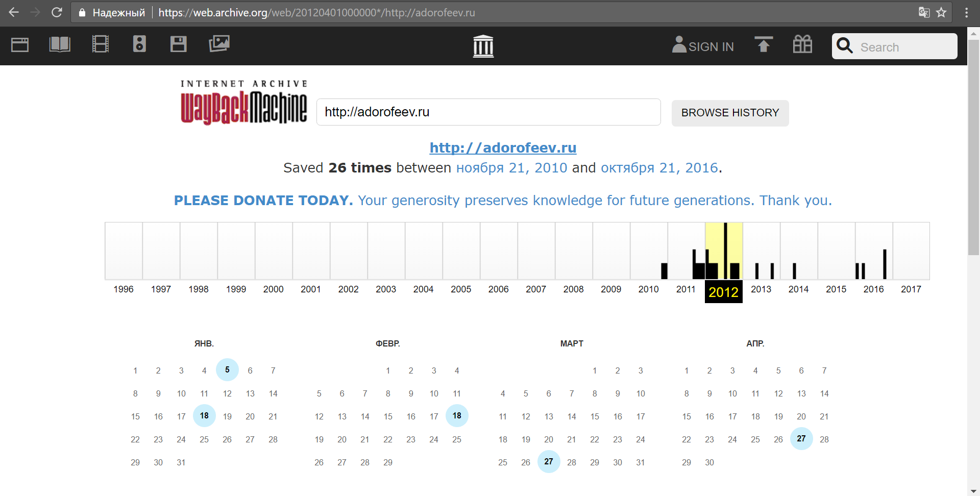Select year 2015 on the timeline

pyautogui.click(x=836, y=289)
